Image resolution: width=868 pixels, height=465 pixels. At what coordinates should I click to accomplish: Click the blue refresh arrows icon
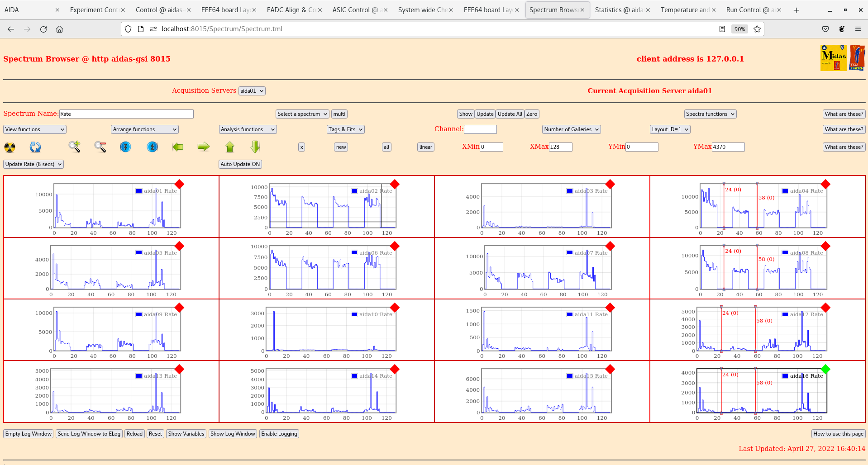pyautogui.click(x=35, y=147)
